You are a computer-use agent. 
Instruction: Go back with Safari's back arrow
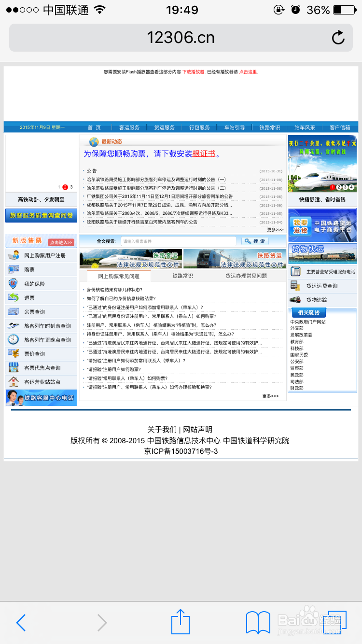coord(20,623)
